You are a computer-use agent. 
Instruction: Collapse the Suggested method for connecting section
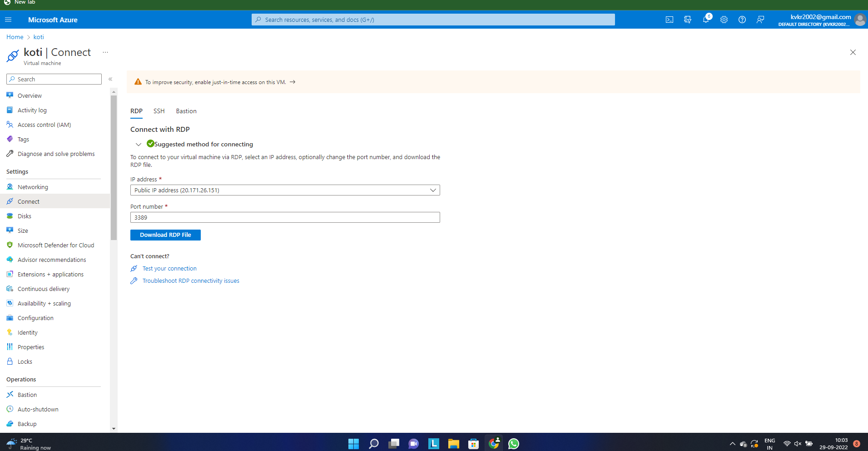[139, 144]
